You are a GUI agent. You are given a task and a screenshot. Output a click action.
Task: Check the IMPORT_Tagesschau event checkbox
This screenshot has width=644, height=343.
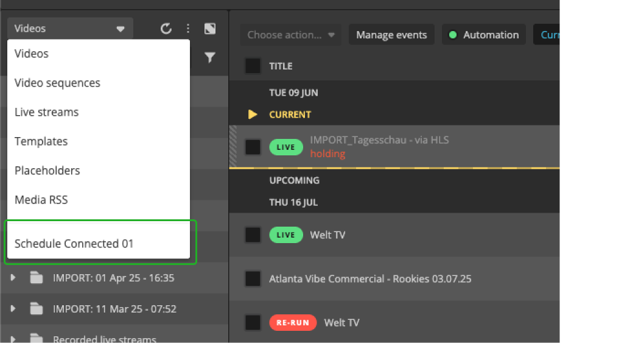[x=253, y=147]
